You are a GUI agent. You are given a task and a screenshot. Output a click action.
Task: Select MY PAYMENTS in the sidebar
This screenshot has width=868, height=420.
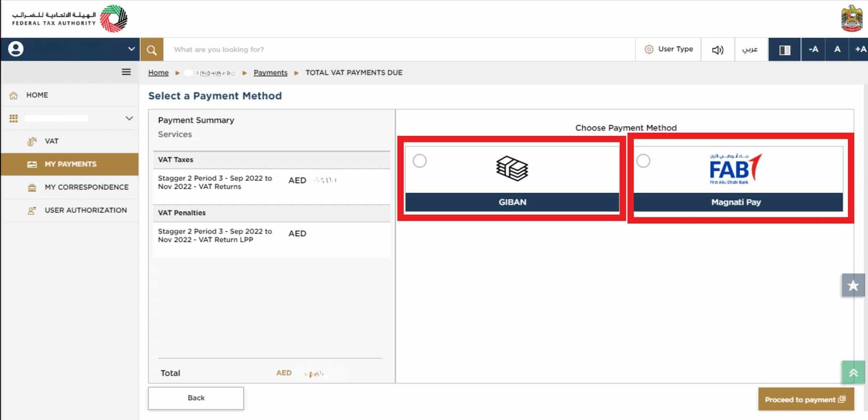(x=70, y=164)
